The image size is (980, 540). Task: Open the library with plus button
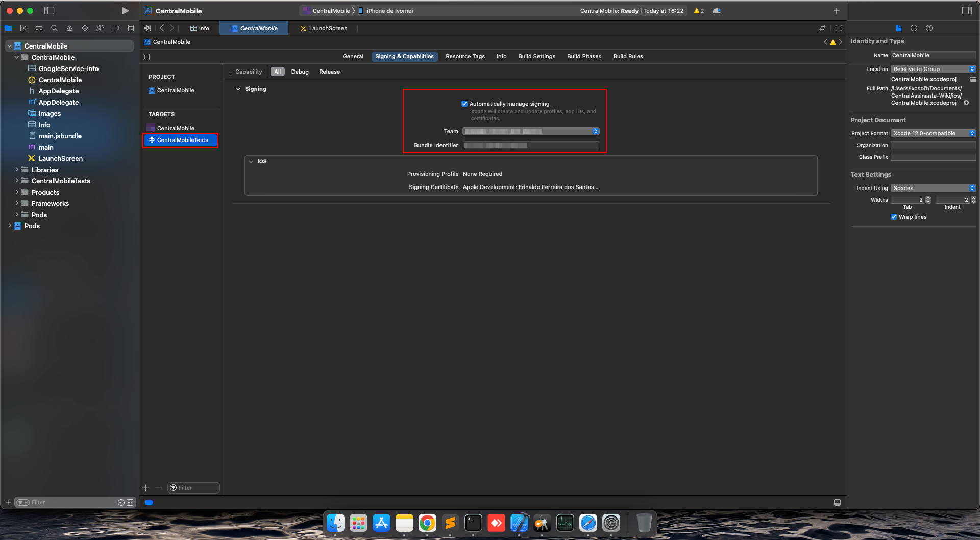pyautogui.click(x=836, y=11)
